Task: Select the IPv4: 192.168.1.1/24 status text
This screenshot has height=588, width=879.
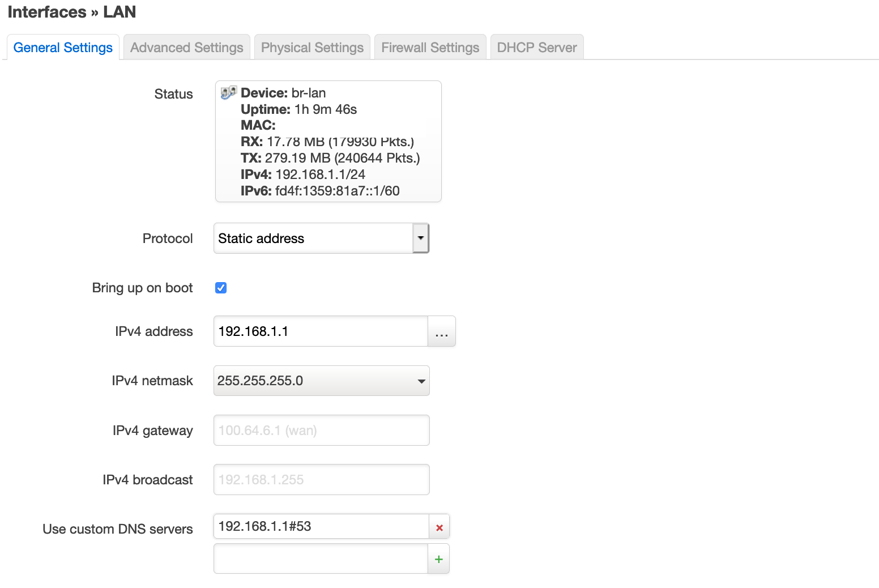Action: click(x=303, y=174)
